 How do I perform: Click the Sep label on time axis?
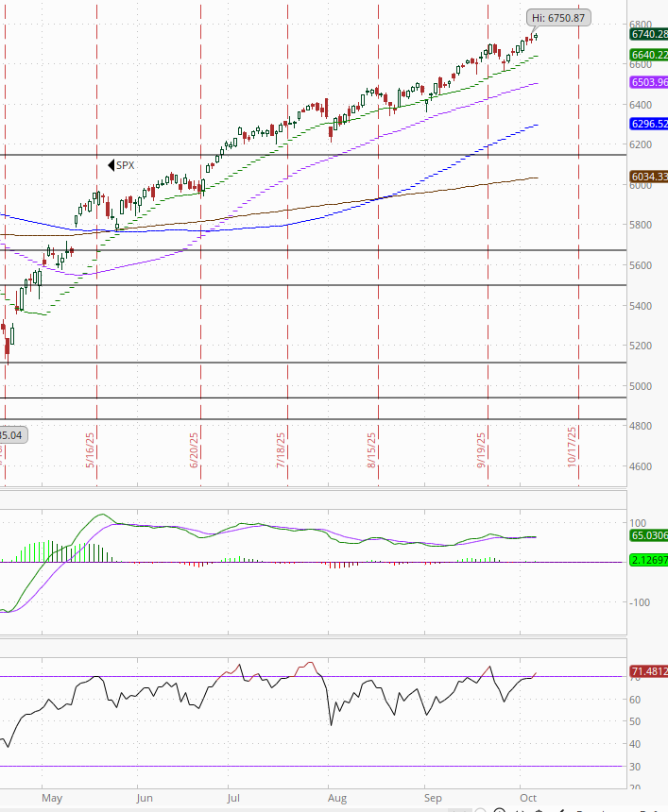433,798
